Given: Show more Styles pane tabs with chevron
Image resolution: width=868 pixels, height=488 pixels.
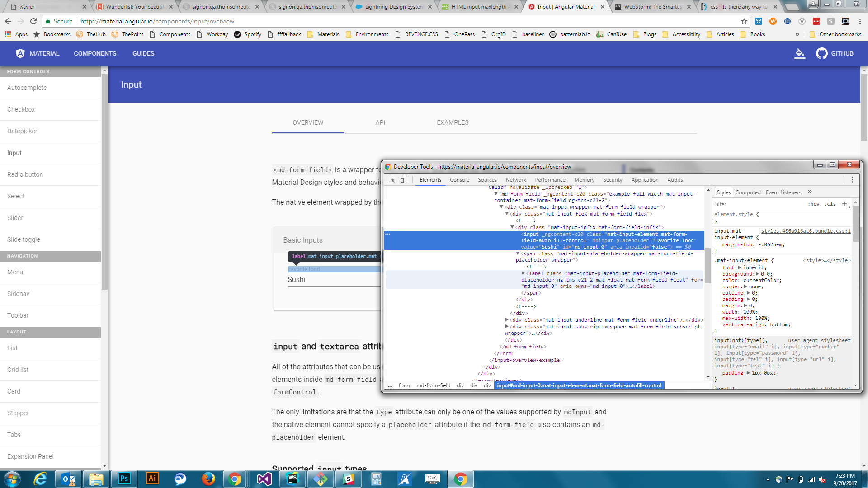Looking at the screenshot, I should [810, 192].
